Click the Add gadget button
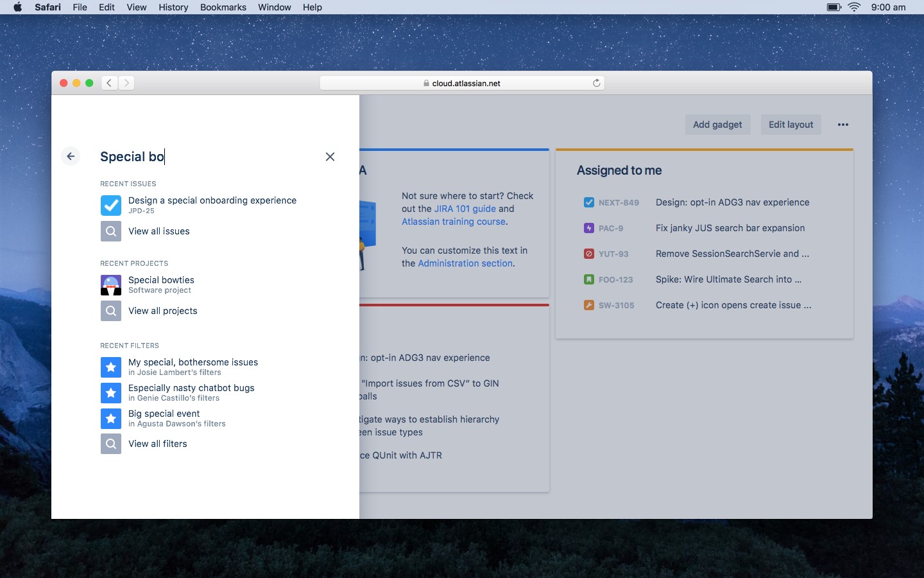Image resolution: width=924 pixels, height=578 pixels. point(717,125)
